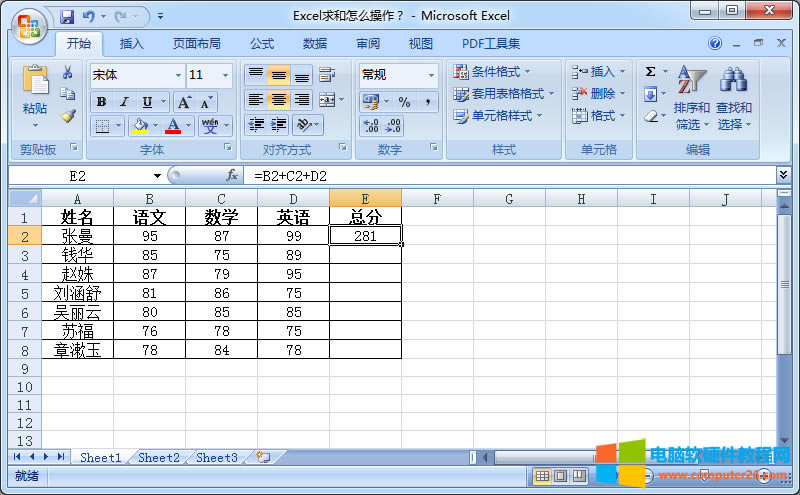Viewport: 800px width, 495px height.
Task: Insert a new worksheet tab
Action: pyautogui.click(x=263, y=457)
